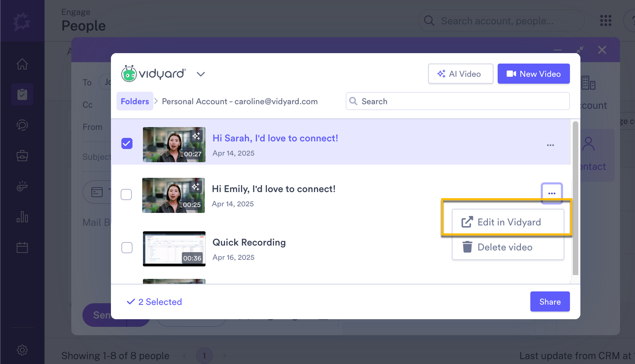The image size is (635, 364).
Task: Open the Tasks clipboard sidebar icon
Action: 22,94
